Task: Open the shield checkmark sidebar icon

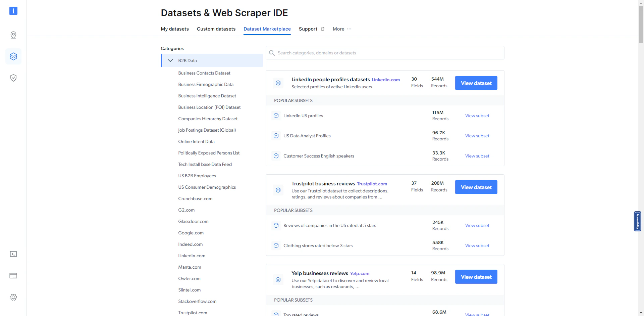Action: click(x=13, y=78)
